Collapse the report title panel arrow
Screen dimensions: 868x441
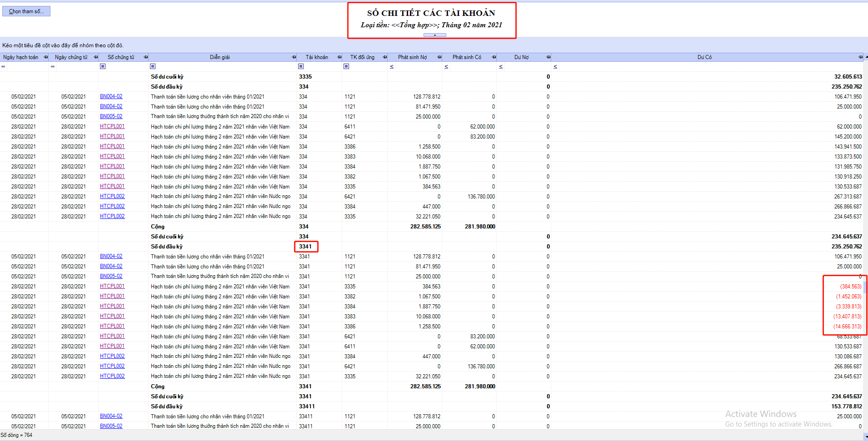pyautogui.click(x=434, y=35)
